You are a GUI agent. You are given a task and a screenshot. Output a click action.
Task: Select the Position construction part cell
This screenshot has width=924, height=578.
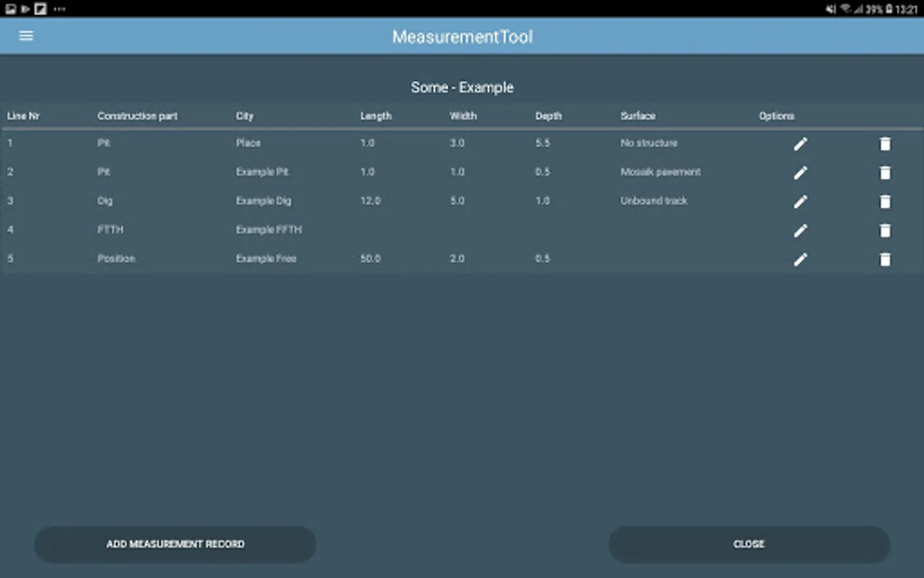116,259
